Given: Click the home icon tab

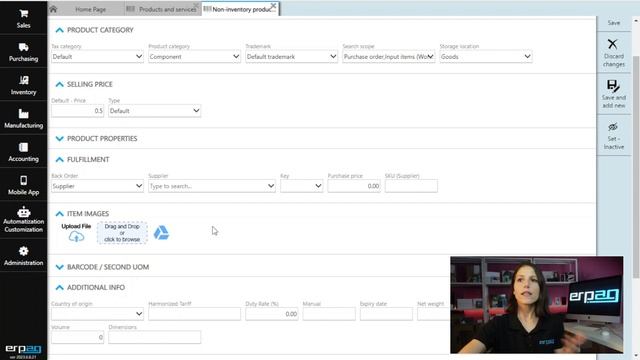Looking at the screenshot, I should (x=53, y=9).
